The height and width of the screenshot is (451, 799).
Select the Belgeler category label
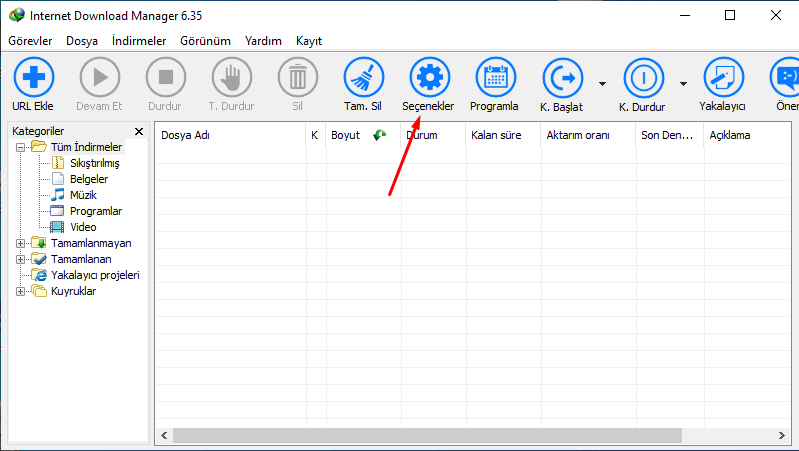89,179
